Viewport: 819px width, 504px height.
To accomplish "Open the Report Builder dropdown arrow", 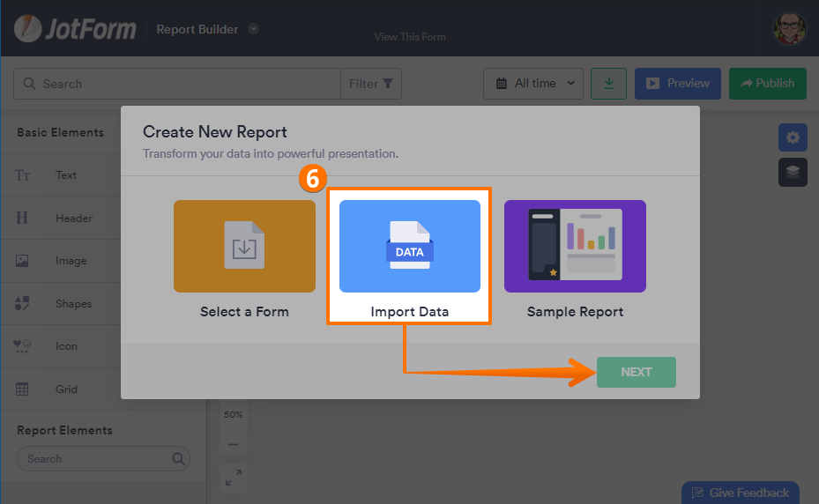I will [x=254, y=29].
